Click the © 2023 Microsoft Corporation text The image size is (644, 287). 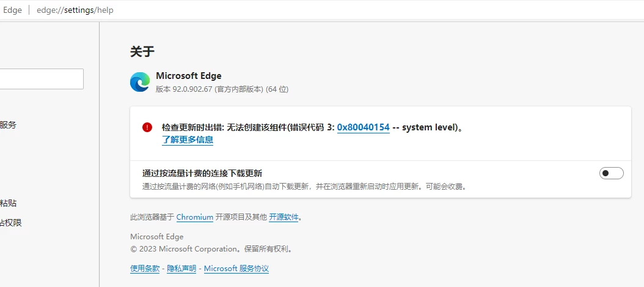(211, 249)
